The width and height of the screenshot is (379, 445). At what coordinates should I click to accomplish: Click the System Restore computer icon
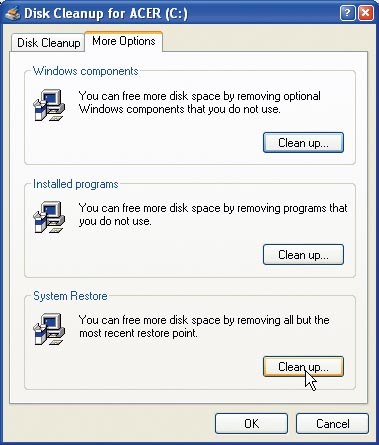[x=49, y=329]
